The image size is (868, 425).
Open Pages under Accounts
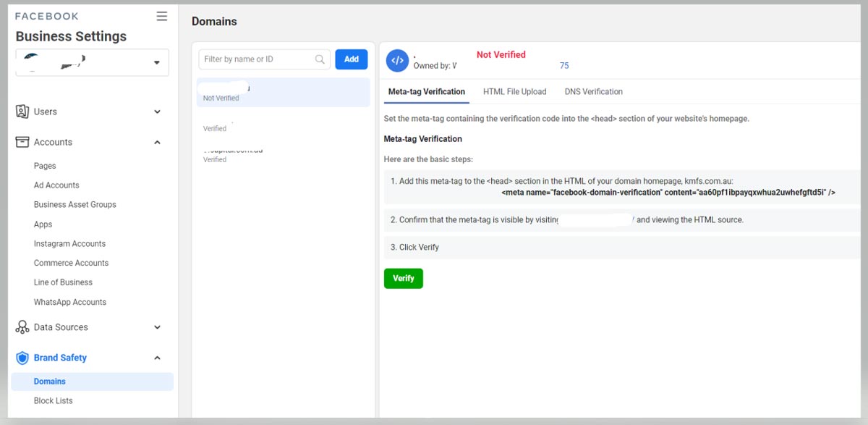[x=45, y=166]
